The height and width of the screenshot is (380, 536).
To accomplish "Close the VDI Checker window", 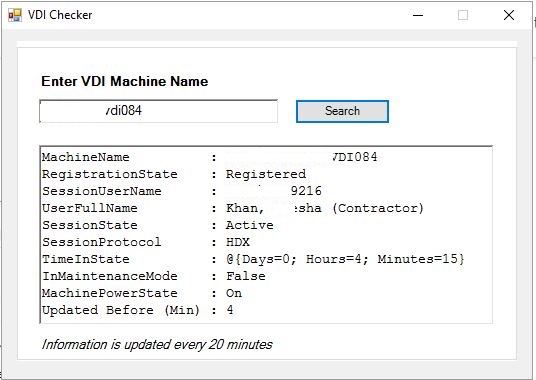I will [x=509, y=15].
